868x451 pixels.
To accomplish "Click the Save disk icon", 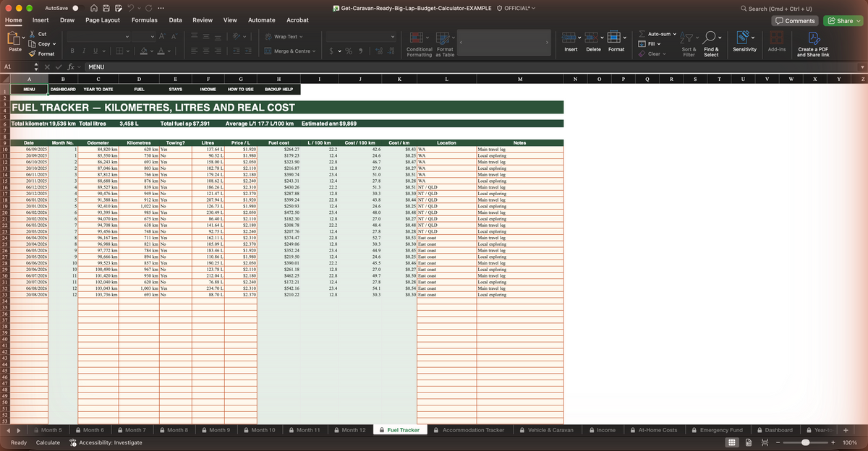I will tap(106, 8).
